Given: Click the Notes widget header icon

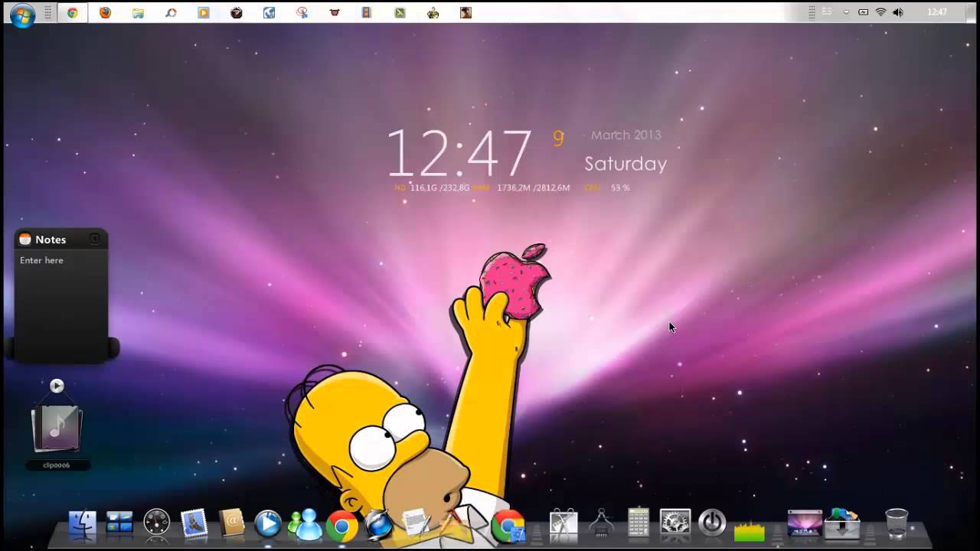Looking at the screenshot, I should tap(24, 240).
